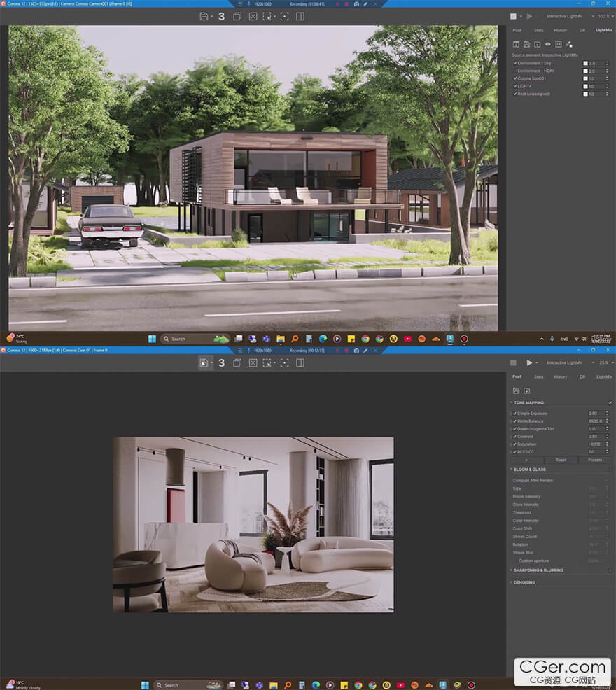Click the pick focus point icon in the upper window
The image size is (616, 690).
click(x=285, y=17)
